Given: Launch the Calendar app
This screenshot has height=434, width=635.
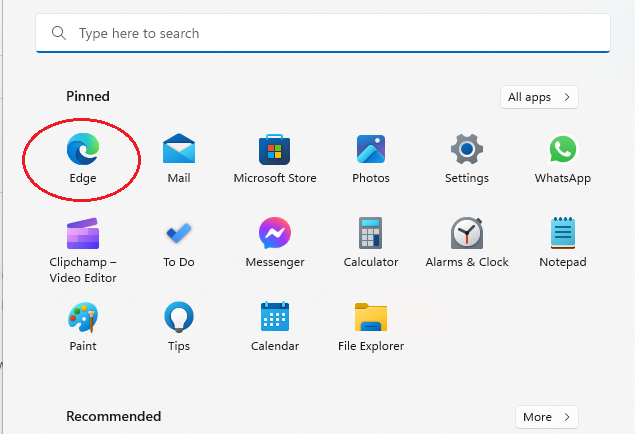Looking at the screenshot, I should 275,319.
